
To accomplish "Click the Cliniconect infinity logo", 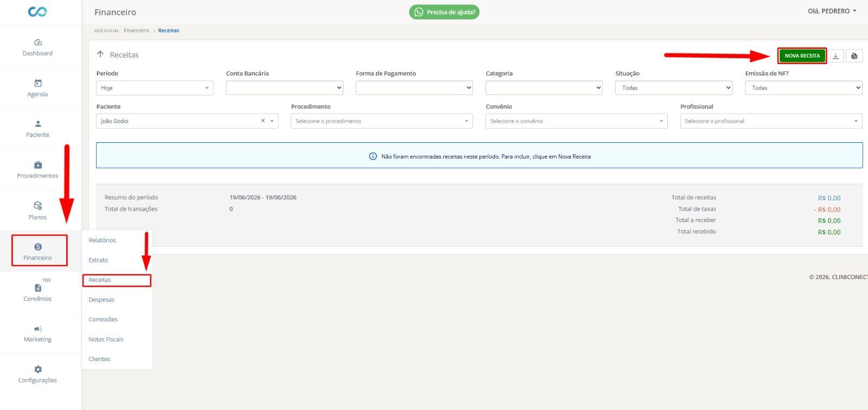I will pos(37,11).
